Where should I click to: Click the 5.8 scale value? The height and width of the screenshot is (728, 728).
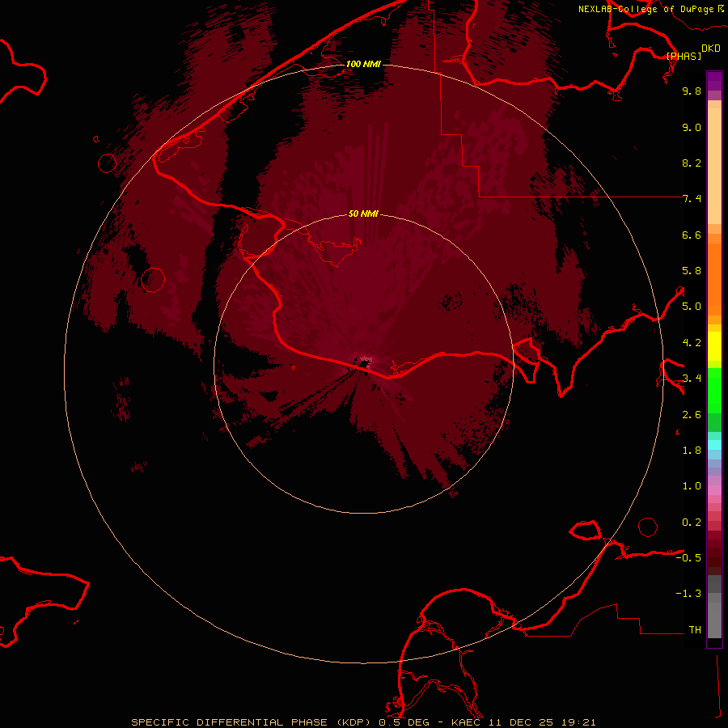coord(692,271)
